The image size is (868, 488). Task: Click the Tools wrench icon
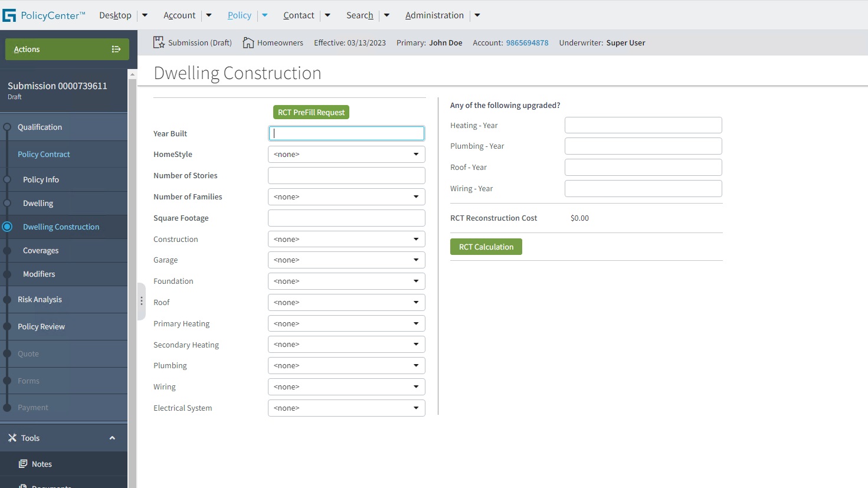pyautogui.click(x=12, y=438)
